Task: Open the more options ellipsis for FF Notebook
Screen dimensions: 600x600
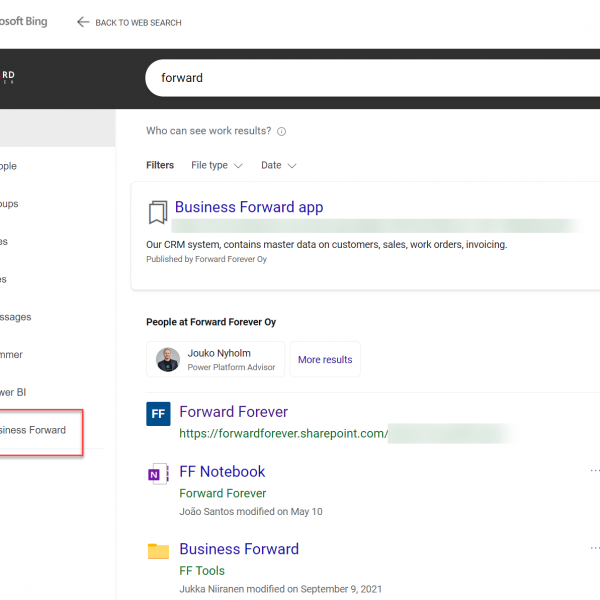Action: point(595,470)
